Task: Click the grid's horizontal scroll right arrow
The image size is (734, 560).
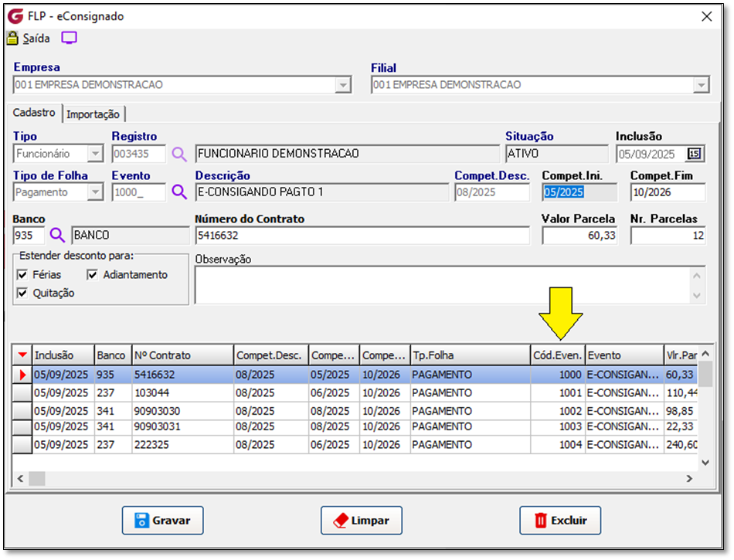Action: (689, 479)
